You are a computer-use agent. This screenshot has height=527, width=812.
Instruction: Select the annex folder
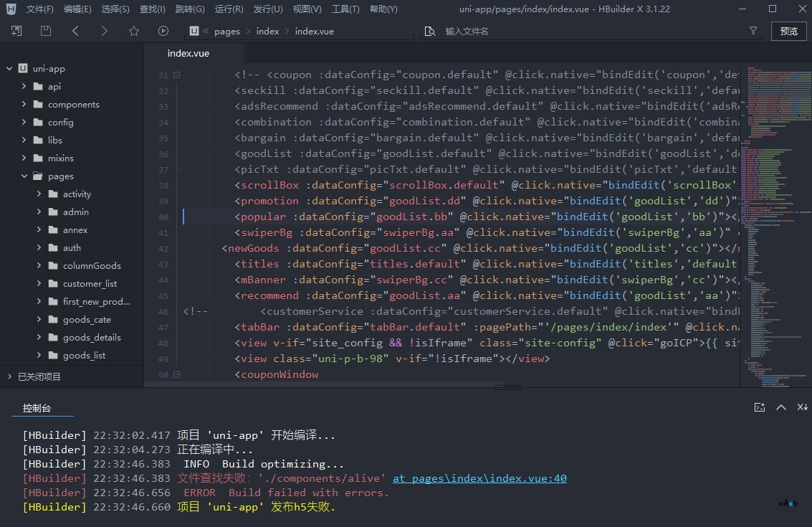(x=75, y=229)
